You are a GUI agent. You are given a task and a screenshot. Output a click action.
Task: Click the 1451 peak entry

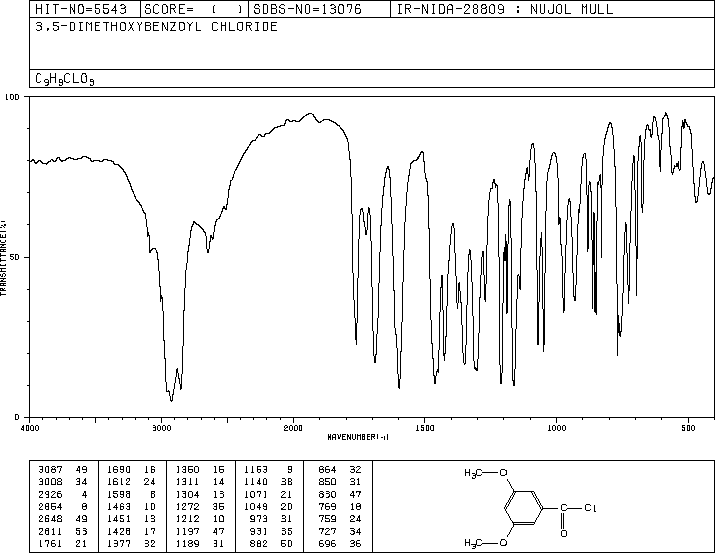pos(131,519)
